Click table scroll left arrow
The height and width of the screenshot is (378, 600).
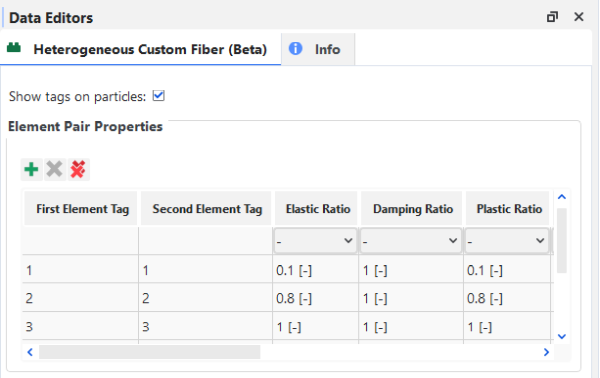point(30,352)
